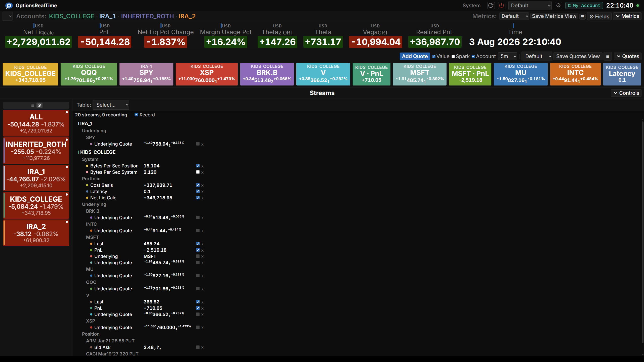Uncheck recording for Cost Basis
644x362 pixels.
[x=198, y=185]
